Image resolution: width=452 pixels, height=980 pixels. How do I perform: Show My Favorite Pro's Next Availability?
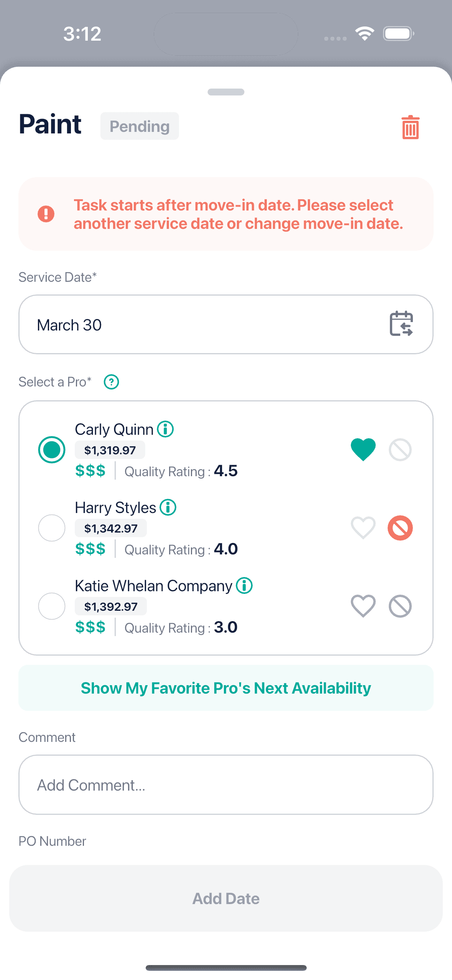click(226, 687)
